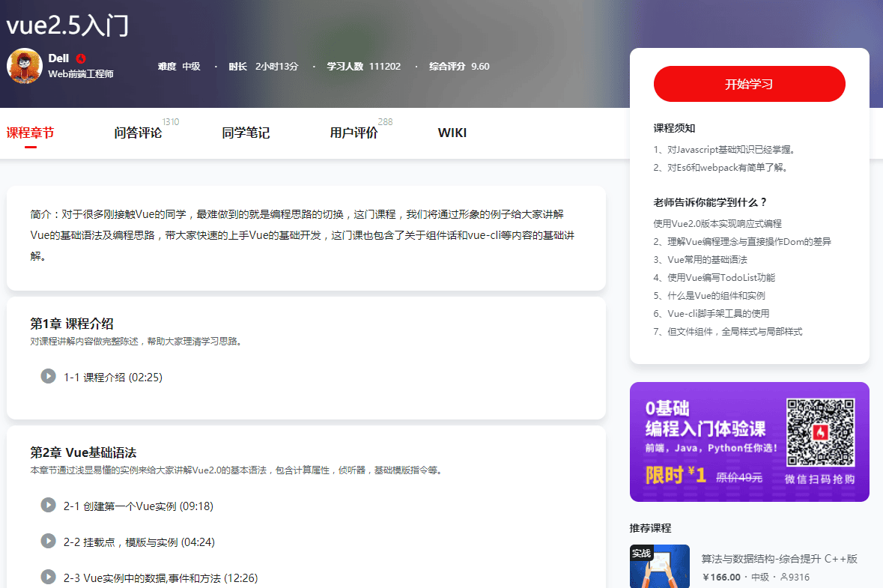Open lesson 2-1 创建第一个Vue实例 link
This screenshot has width=883, height=588.
[139, 506]
